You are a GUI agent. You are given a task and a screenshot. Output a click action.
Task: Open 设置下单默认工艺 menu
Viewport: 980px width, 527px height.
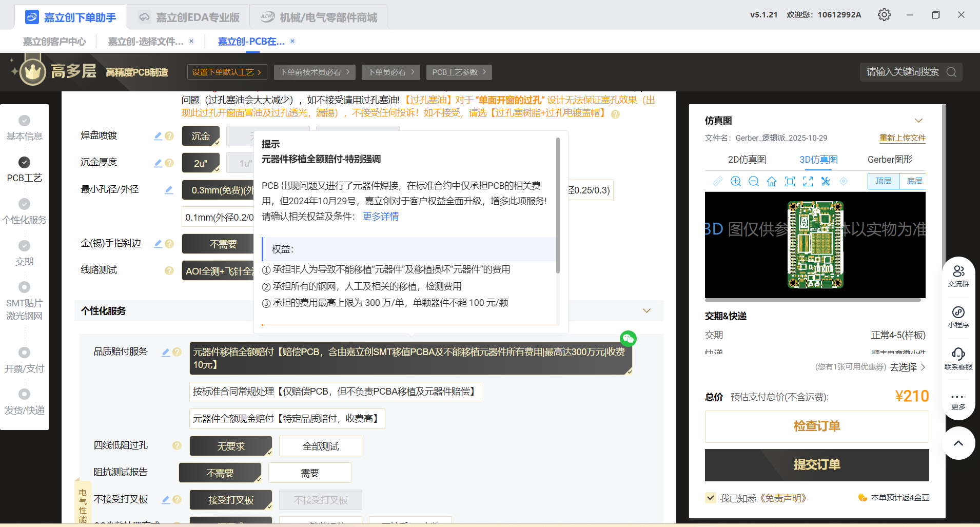(x=227, y=72)
